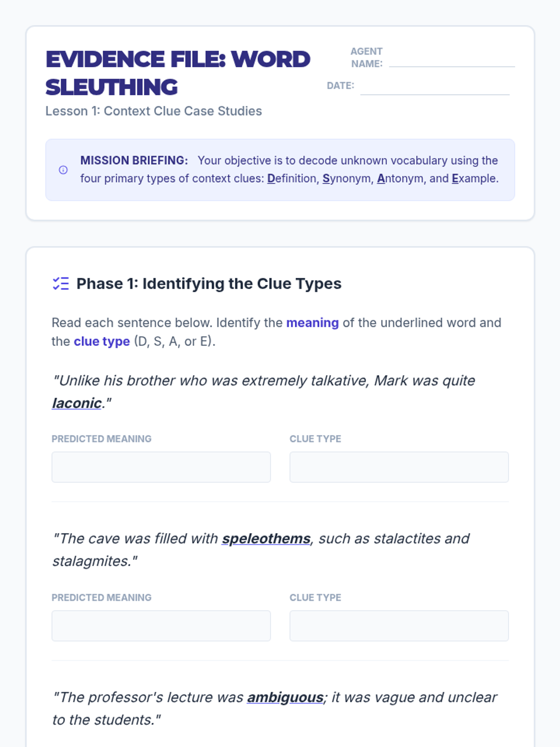The image size is (560, 747).
Task: Click the highlighted word "meaning" in instructions
Action: coord(312,323)
